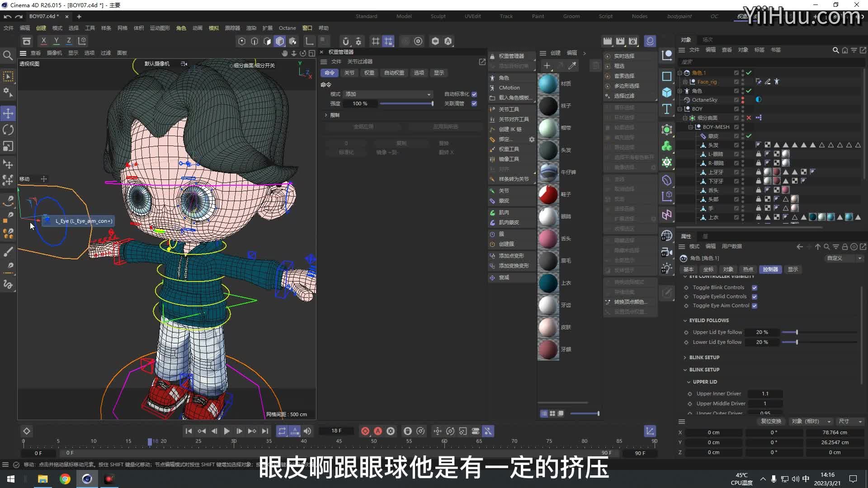Toggle Toggle Eyelid Controls checkbox
The height and width of the screenshot is (488, 868).
pyautogui.click(x=755, y=297)
